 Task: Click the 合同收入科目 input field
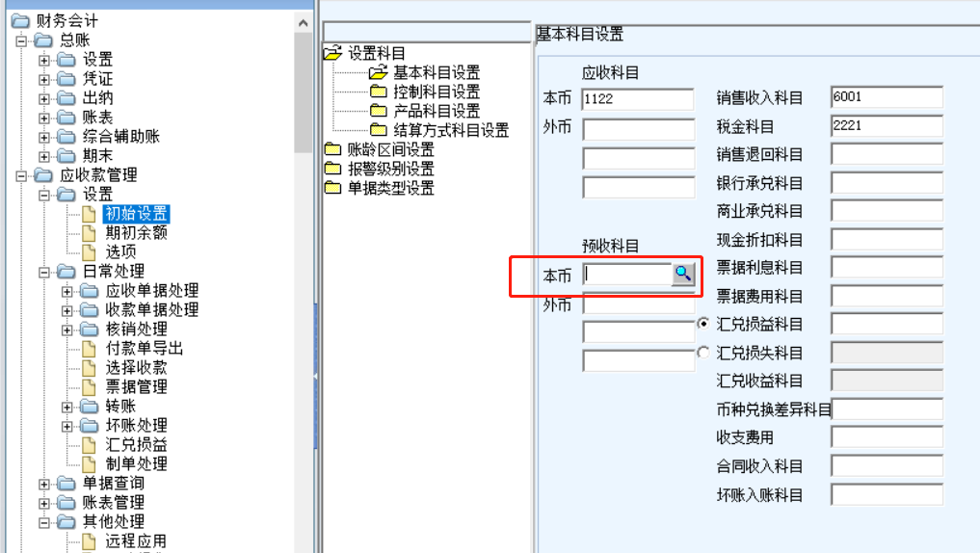(x=887, y=466)
